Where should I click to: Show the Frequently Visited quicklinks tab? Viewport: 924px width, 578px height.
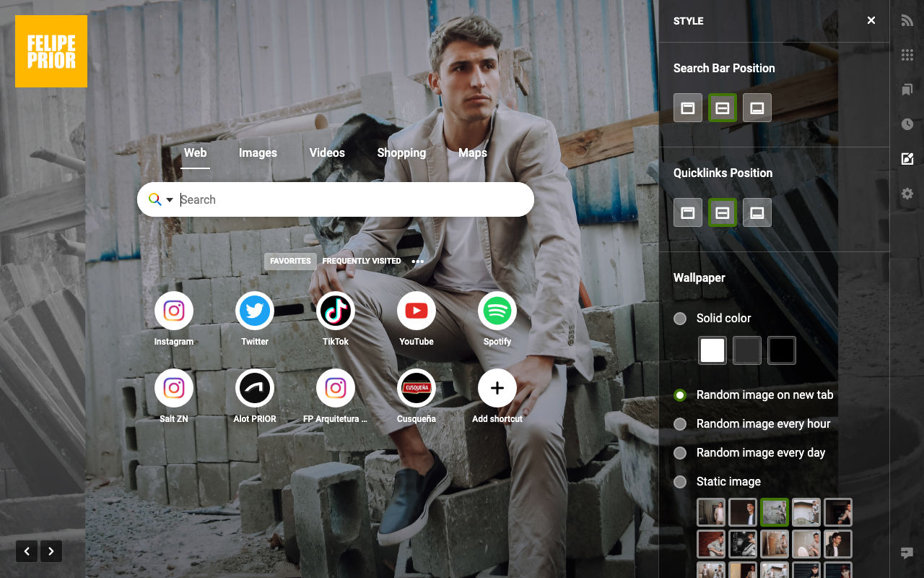[x=362, y=262]
